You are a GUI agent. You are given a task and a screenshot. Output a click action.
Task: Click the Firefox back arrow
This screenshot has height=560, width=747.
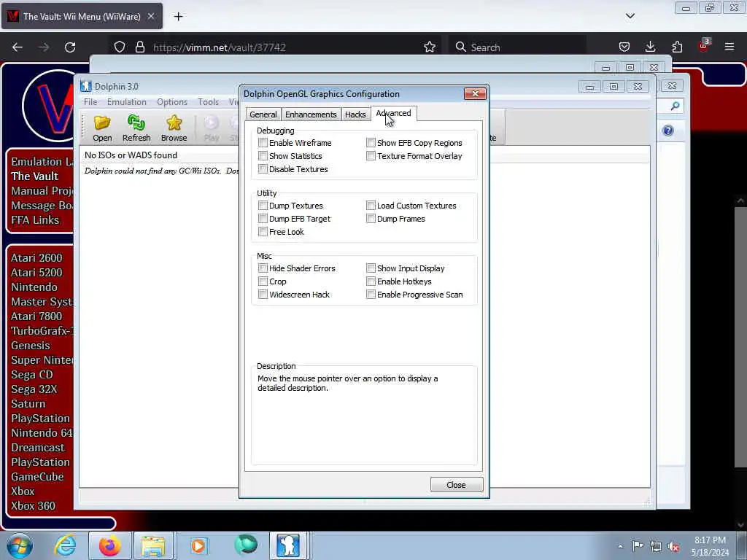point(18,47)
